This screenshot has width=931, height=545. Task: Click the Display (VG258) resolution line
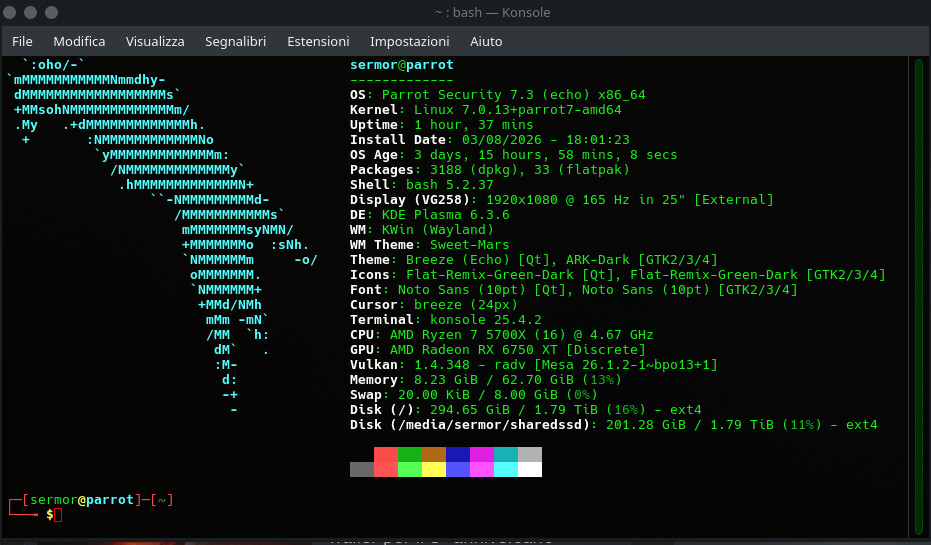click(562, 200)
